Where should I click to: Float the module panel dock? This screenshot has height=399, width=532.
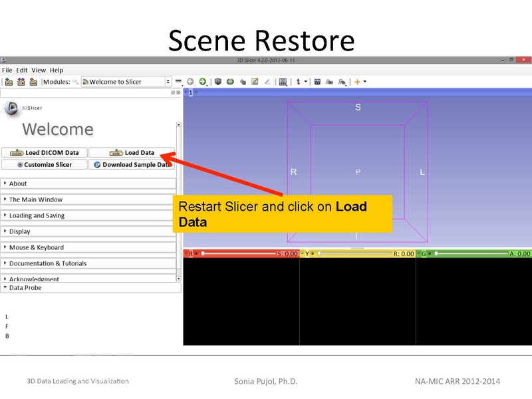tap(173, 92)
